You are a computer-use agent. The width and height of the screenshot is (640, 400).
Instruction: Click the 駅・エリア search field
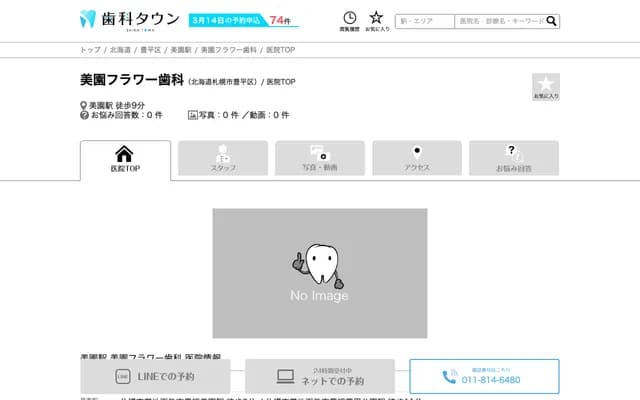click(424, 21)
